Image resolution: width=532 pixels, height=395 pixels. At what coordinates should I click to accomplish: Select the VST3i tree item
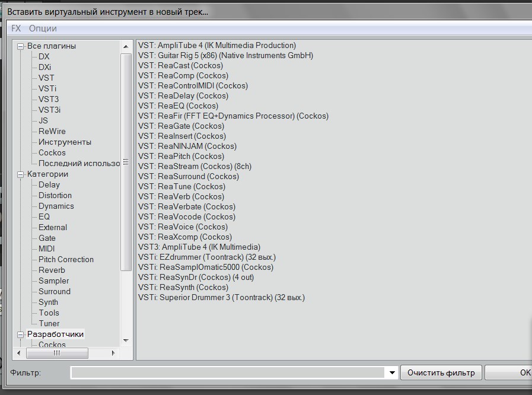point(49,110)
